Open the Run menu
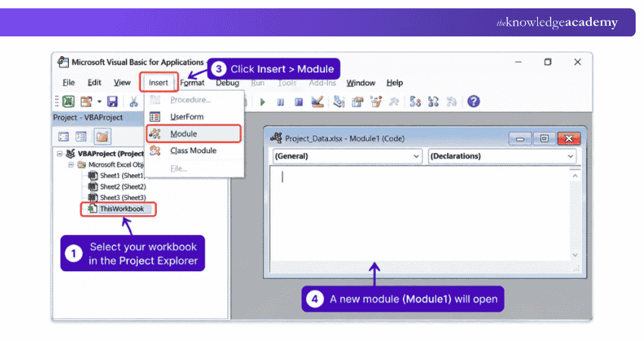This screenshot has width=644, height=341. click(x=258, y=83)
